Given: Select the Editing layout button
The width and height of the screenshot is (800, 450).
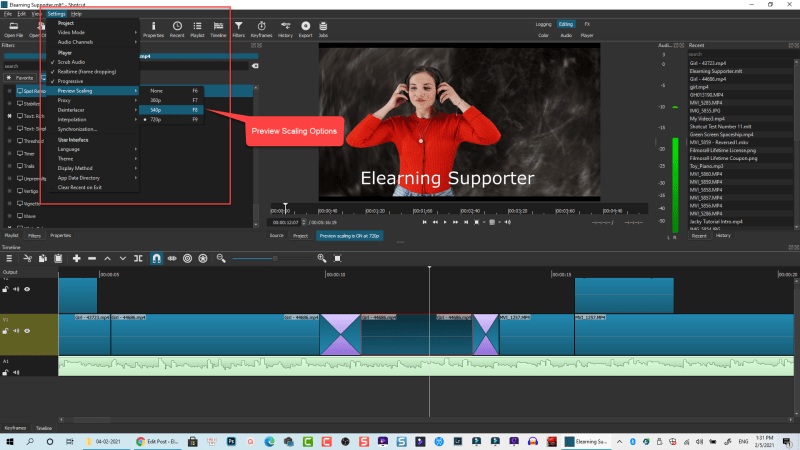Looking at the screenshot, I should (x=566, y=22).
